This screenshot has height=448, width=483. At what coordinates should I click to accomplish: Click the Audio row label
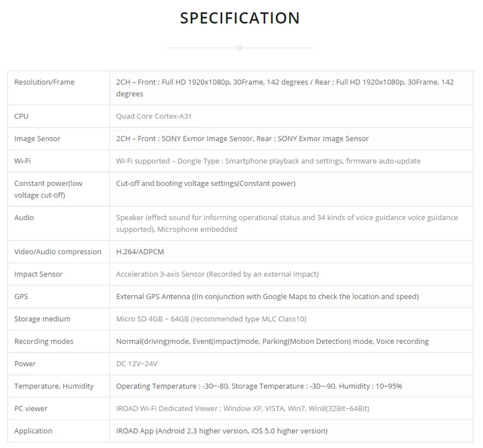(x=24, y=218)
